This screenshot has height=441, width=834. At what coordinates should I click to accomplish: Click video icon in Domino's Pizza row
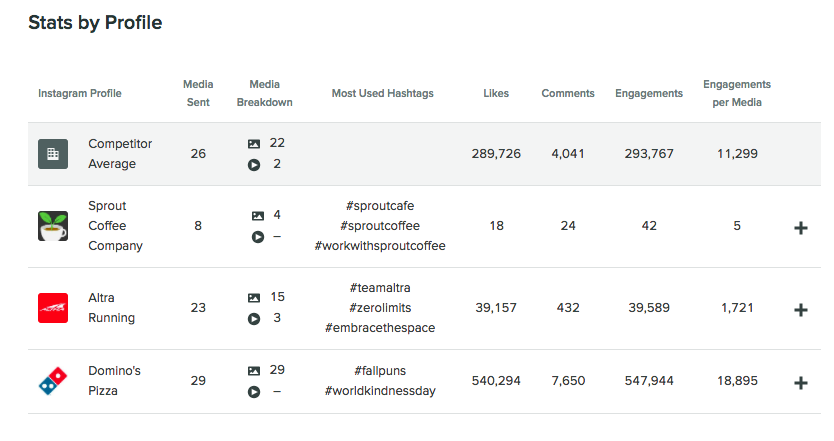[x=254, y=392]
